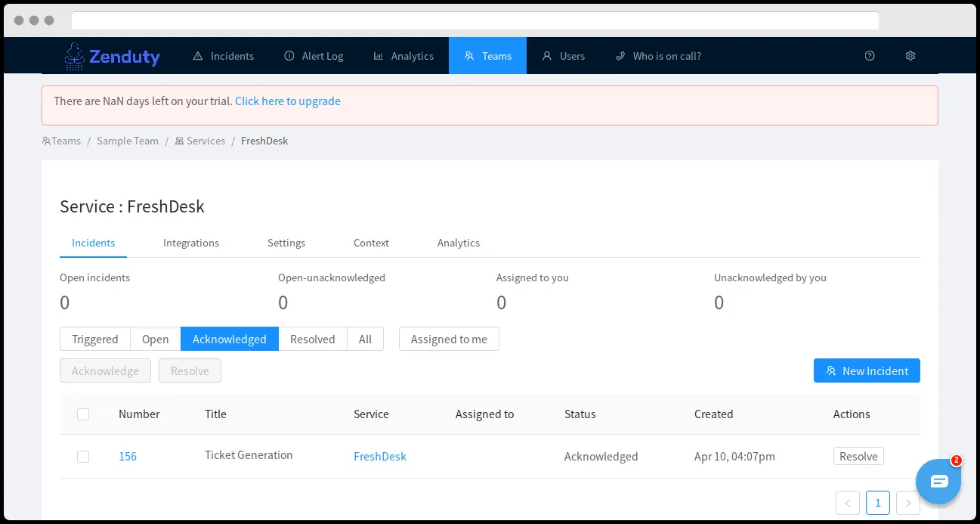Image resolution: width=980 pixels, height=524 pixels.
Task: Open Sample Team breadcrumb
Action: pos(128,141)
